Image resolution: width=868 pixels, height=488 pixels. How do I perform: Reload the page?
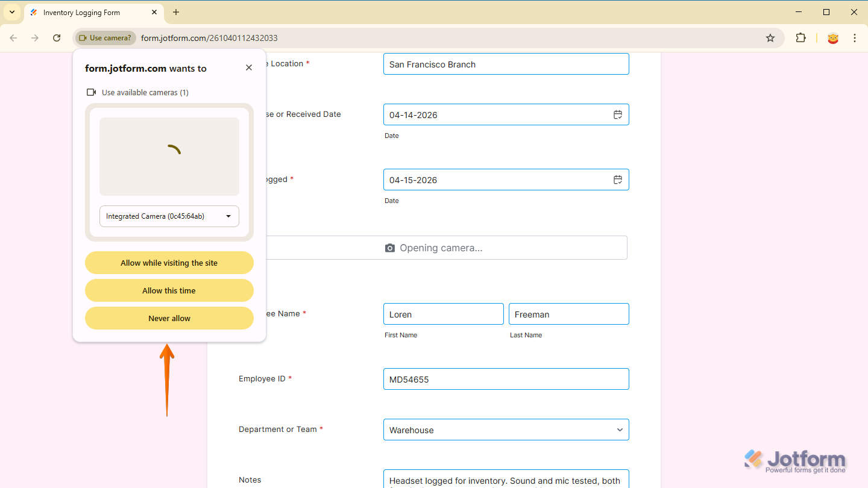56,37
